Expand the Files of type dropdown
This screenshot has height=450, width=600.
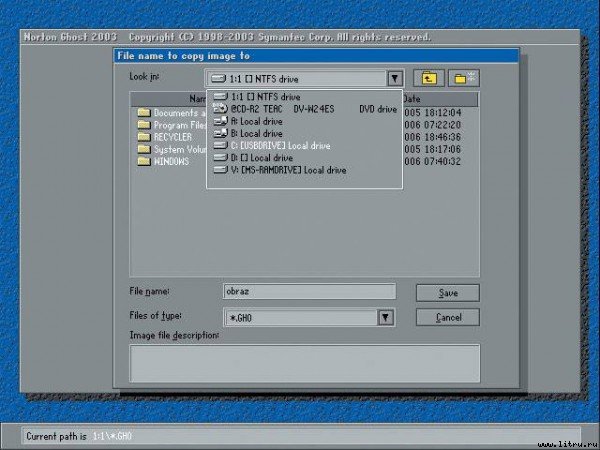(385, 317)
